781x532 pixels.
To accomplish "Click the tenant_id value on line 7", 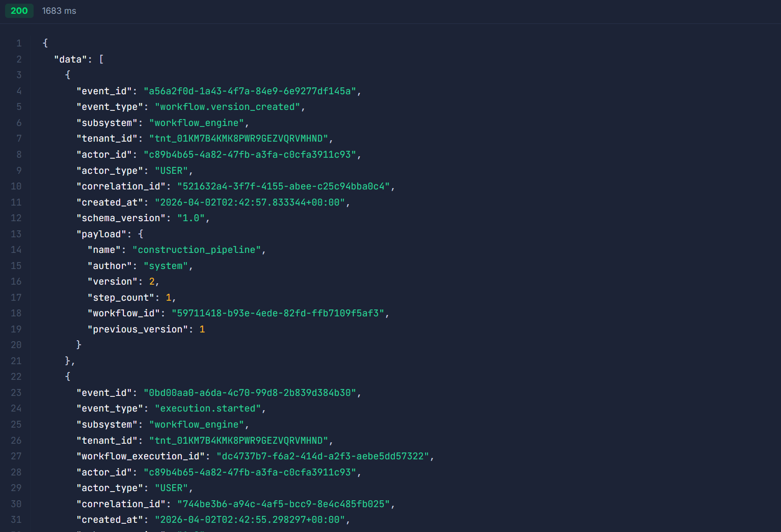I will coord(239,138).
